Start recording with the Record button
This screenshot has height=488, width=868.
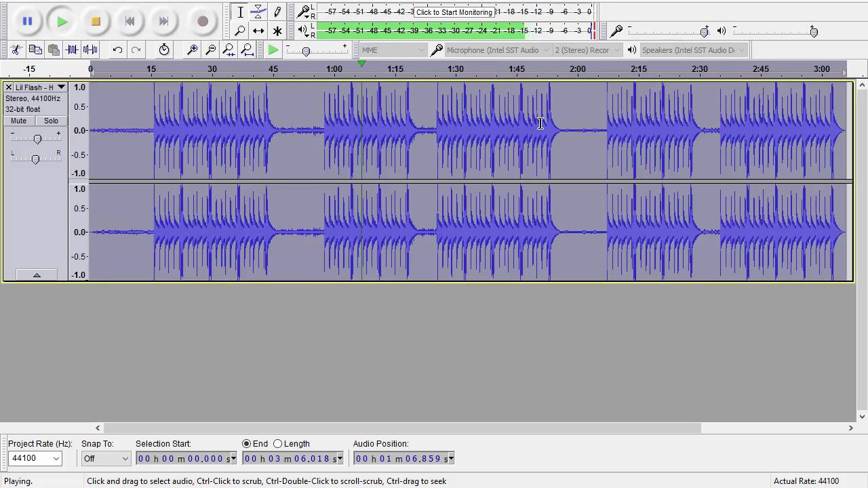tap(202, 21)
